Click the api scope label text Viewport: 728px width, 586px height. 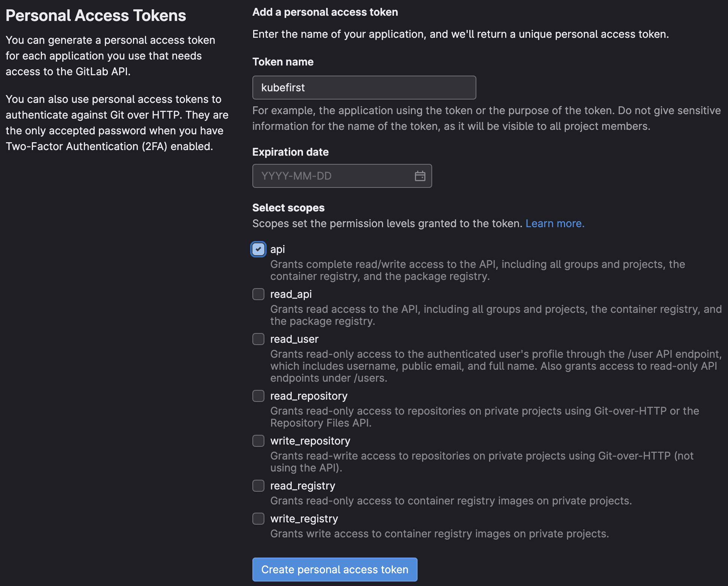point(277,250)
